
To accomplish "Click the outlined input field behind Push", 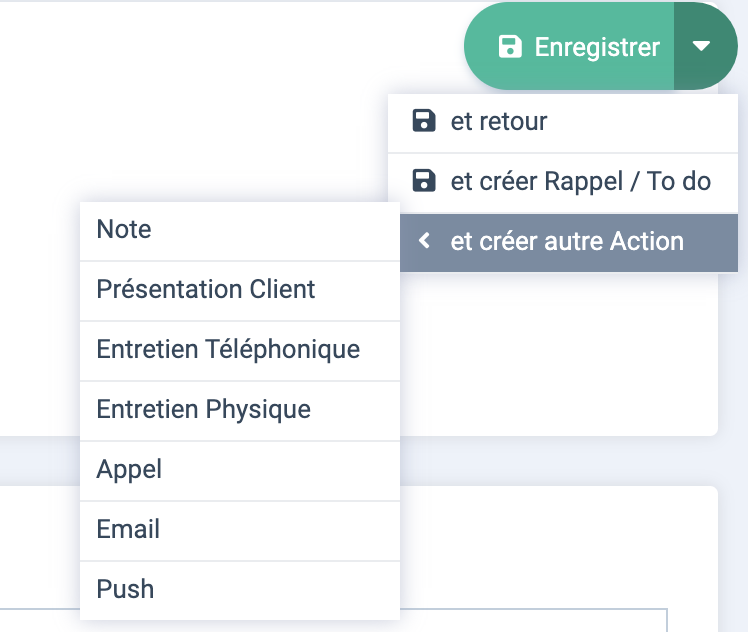I will pyautogui.click(x=533, y=621).
